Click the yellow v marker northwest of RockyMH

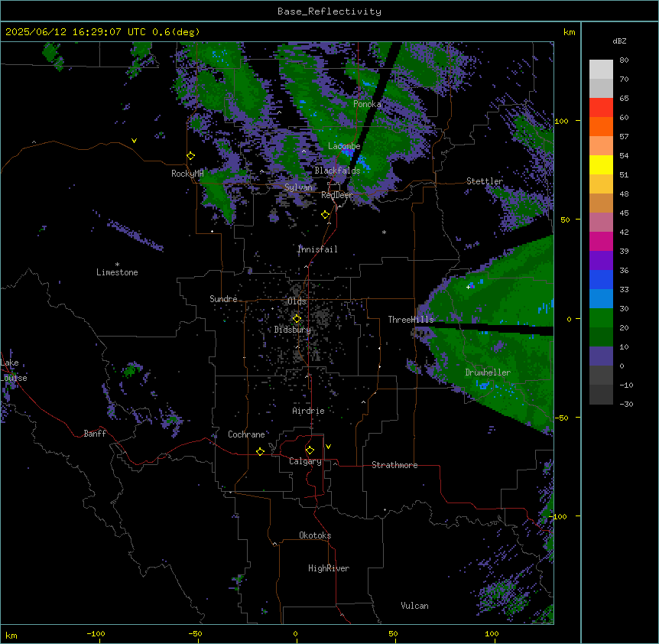(134, 141)
